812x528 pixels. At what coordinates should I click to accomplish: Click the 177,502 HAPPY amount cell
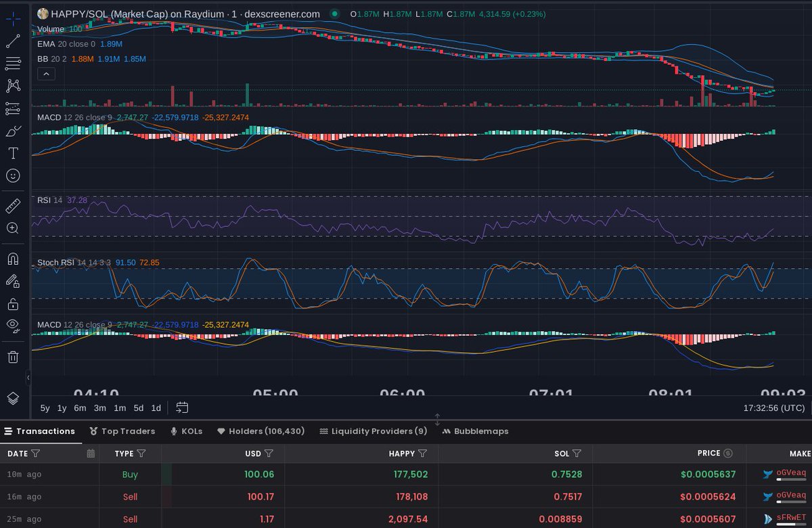[x=410, y=475]
